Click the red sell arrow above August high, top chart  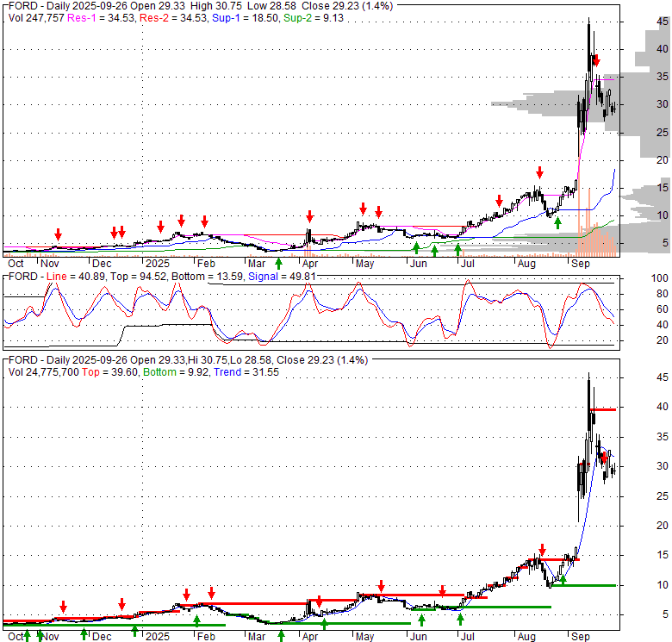pyautogui.click(x=539, y=172)
